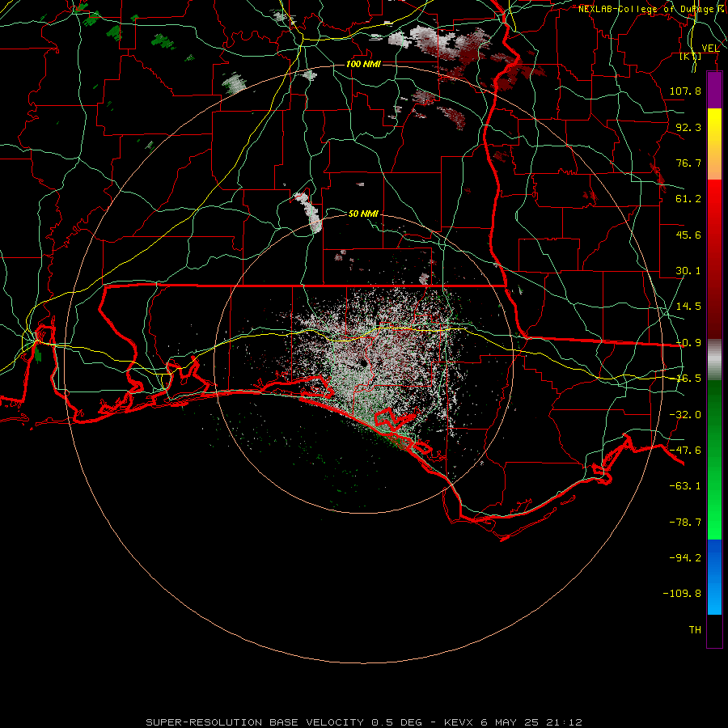Click the 61.2 legend value
The image size is (728, 728).
688,199
